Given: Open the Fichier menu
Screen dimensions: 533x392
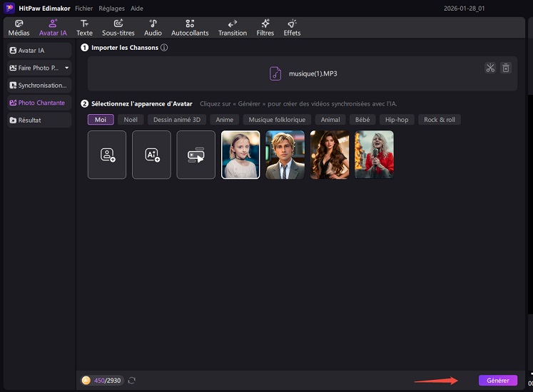Looking at the screenshot, I should [83, 9].
